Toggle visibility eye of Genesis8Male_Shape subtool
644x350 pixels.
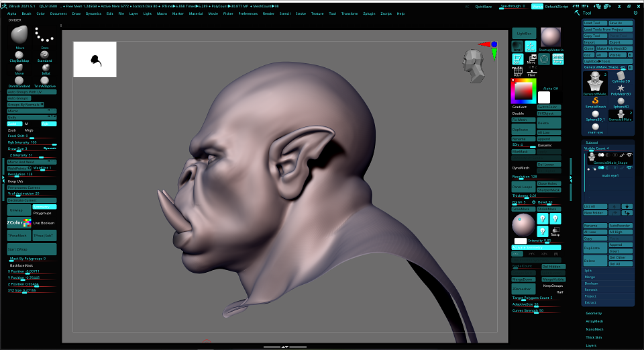[629, 155]
